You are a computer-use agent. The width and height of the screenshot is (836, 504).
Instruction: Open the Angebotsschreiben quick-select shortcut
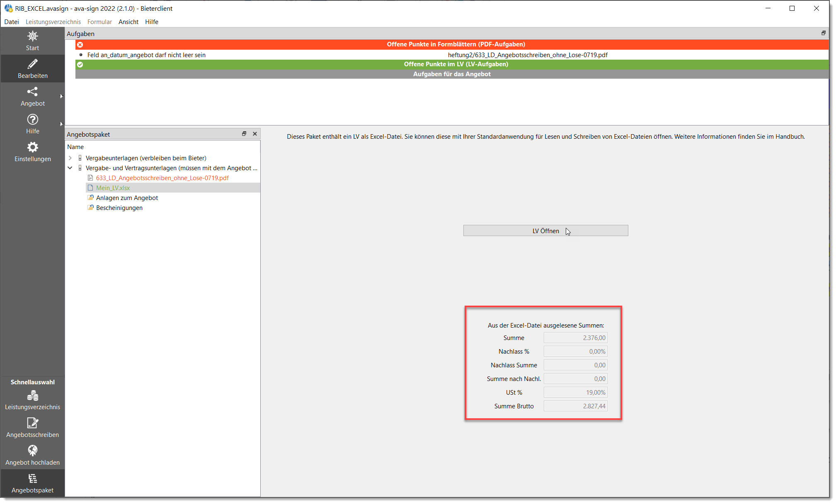[32, 428]
